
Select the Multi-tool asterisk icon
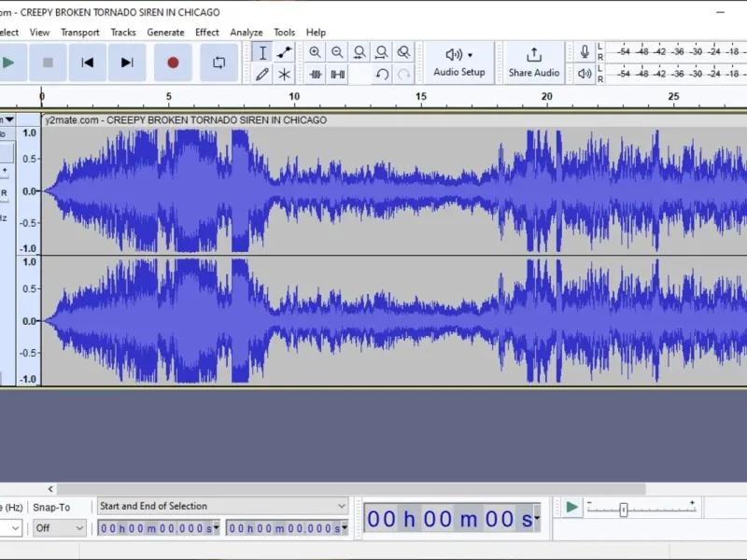click(x=285, y=75)
